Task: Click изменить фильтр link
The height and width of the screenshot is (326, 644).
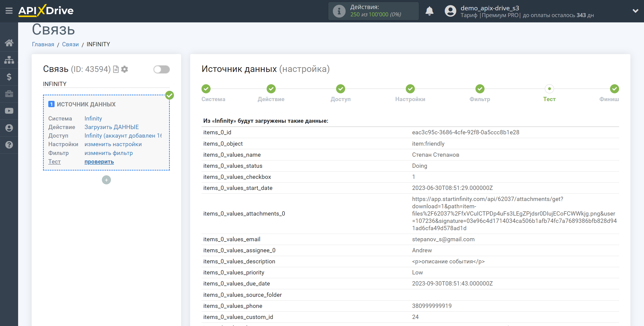Action: pos(109,153)
